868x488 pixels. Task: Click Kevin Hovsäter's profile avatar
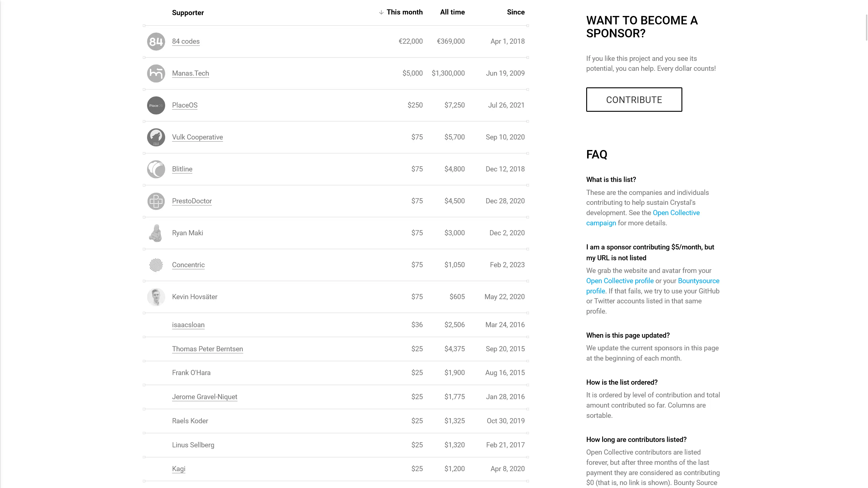tap(156, 297)
